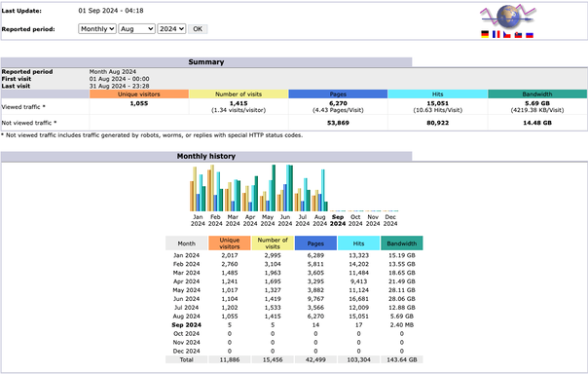Open the 2024 year dropdown

(171, 29)
